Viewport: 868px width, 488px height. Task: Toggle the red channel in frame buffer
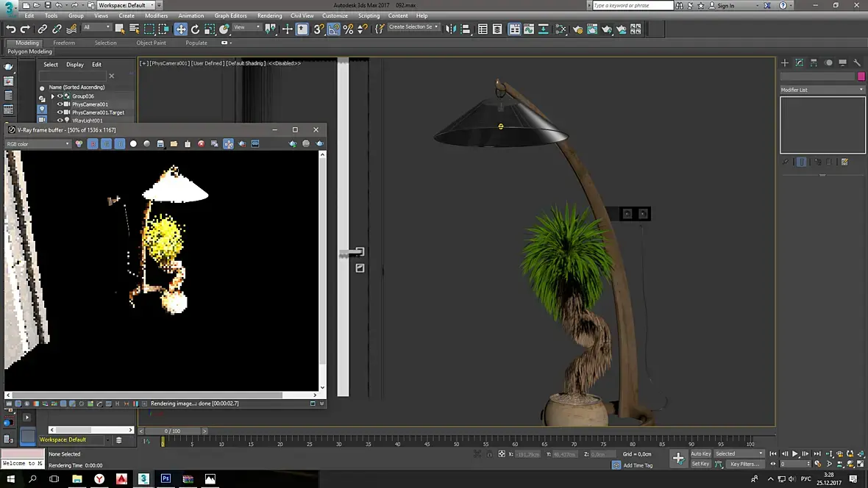point(93,144)
